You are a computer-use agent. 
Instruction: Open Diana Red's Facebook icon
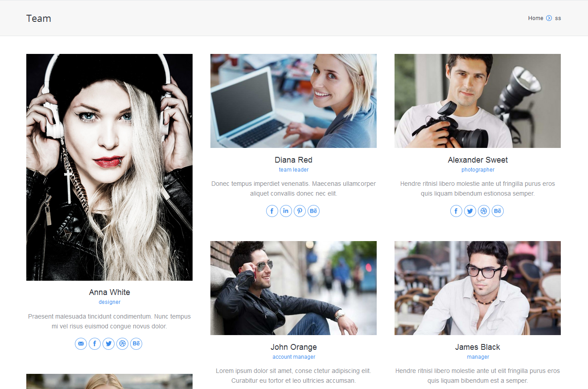pos(272,211)
